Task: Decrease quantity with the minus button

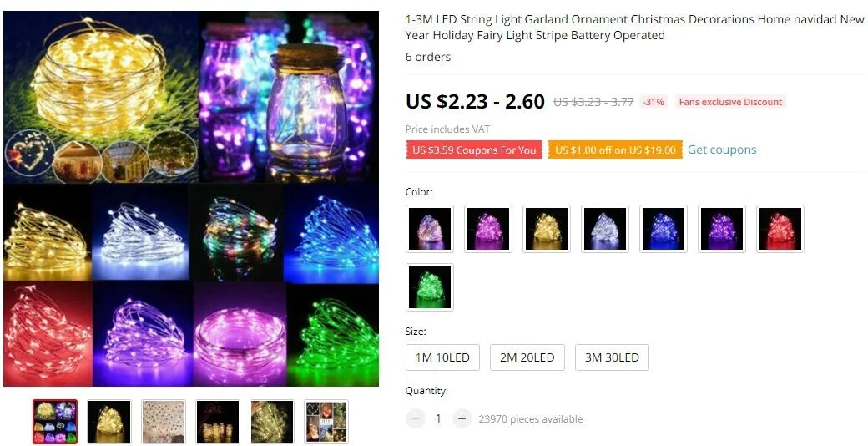Action: (x=415, y=418)
